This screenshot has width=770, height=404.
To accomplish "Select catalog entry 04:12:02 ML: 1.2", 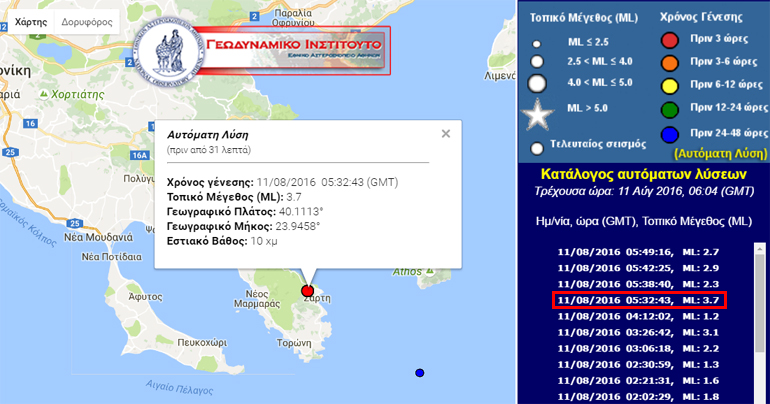I will pos(638,316).
